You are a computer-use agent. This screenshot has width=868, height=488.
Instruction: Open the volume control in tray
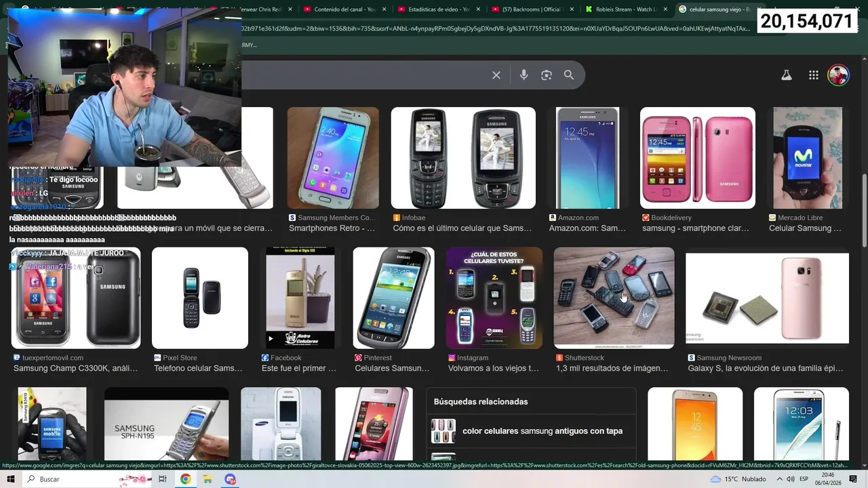pyautogui.click(x=789, y=479)
